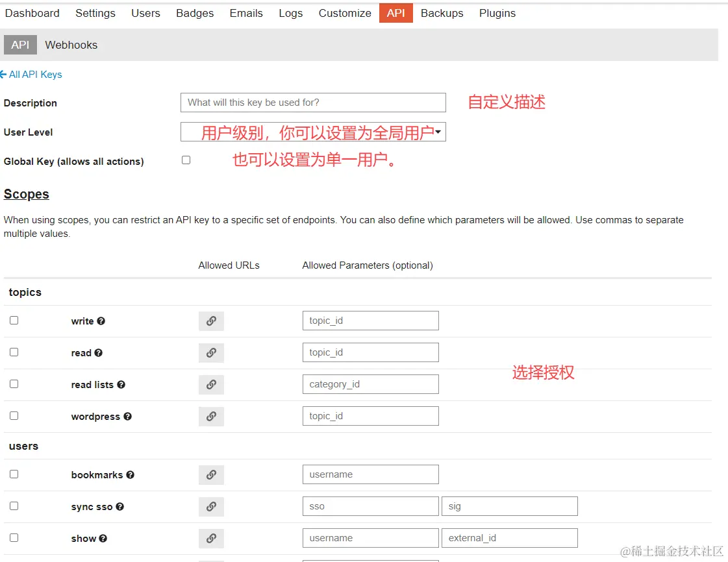Open help icon next to wordpress
This screenshot has height=562, width=728.
(x=128, y=416)
